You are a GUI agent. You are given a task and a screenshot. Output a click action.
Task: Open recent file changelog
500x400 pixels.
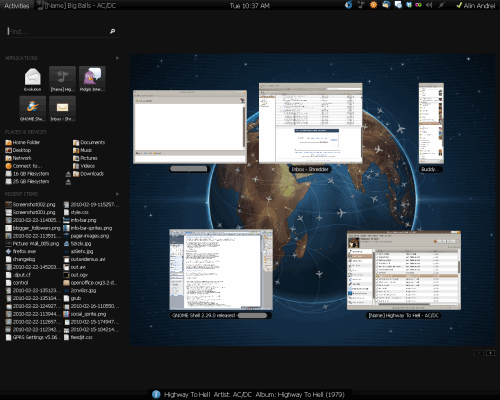tap(20, 259)
